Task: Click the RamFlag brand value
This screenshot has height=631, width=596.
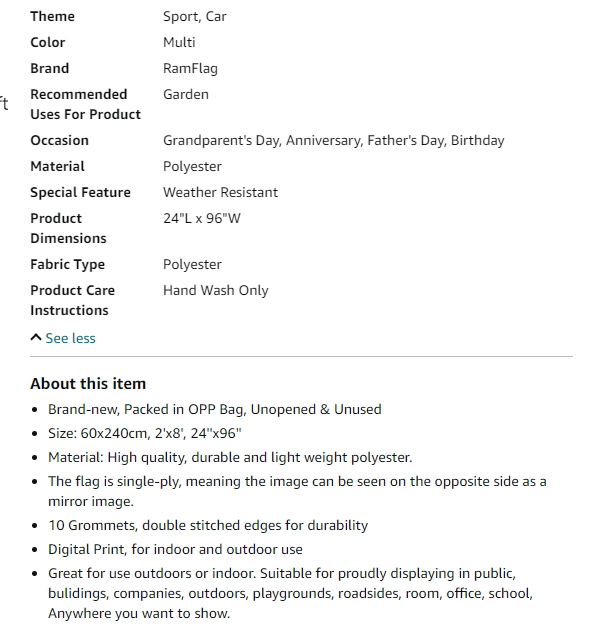Action: pos(190,68)
